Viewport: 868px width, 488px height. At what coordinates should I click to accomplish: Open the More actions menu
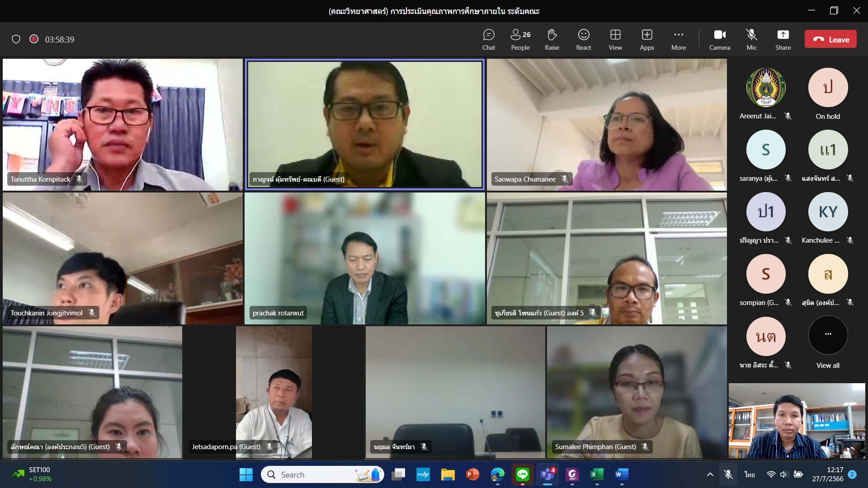coord(678,39)
